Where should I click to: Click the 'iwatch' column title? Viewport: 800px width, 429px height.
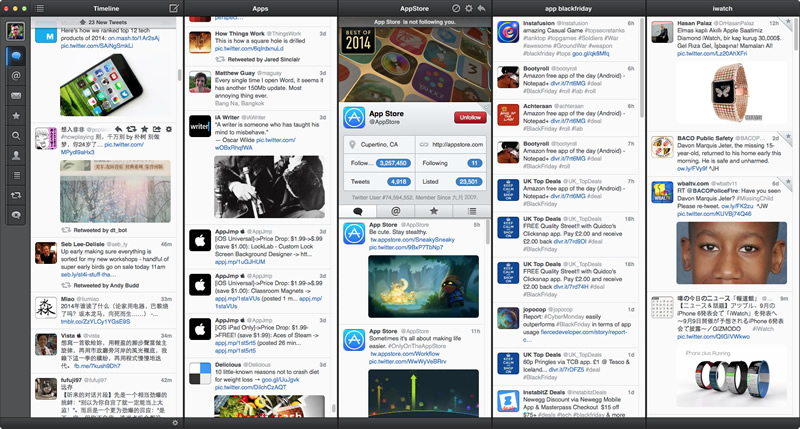tap(722, 8)
